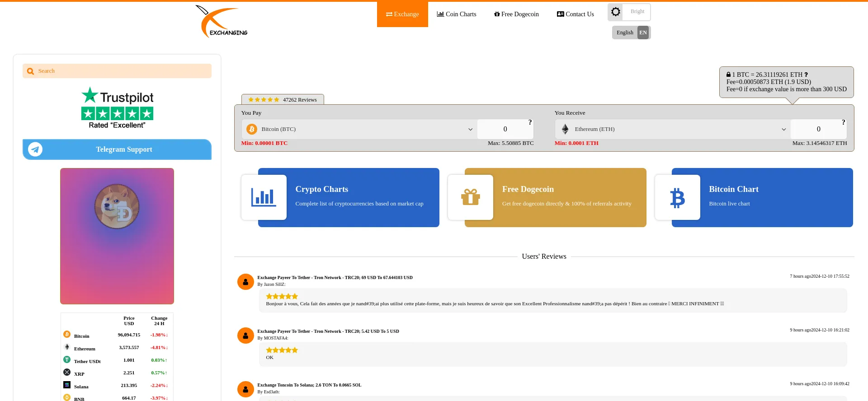Click the Telegram Support button

[x=117, y=149]
